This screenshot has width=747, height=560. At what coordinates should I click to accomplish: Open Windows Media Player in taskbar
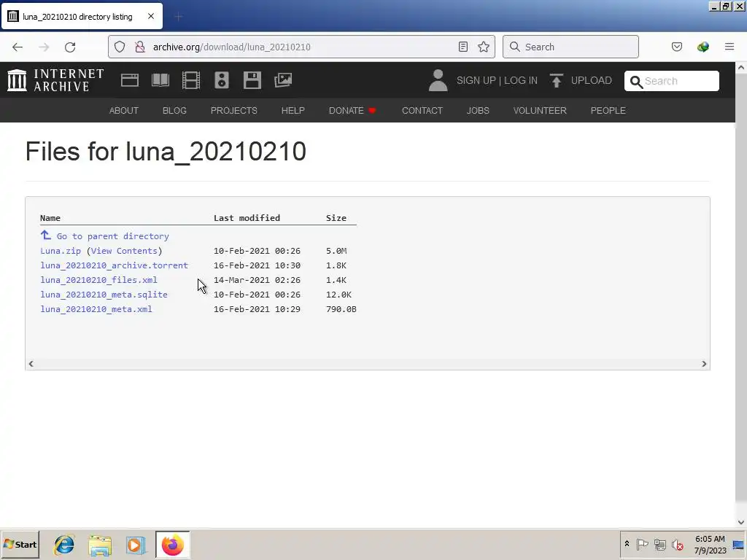(x=136, y=545)
